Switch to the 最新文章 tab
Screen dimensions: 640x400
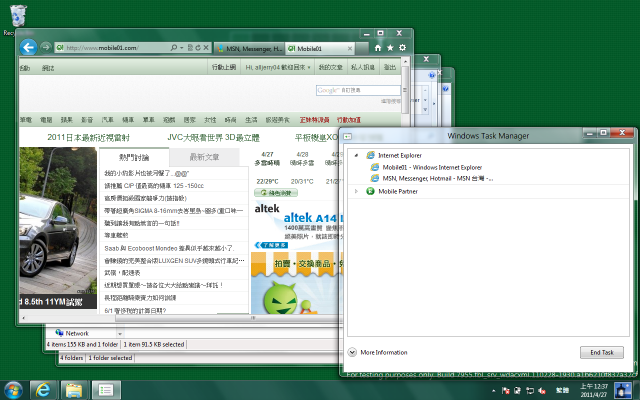(204, 157)
